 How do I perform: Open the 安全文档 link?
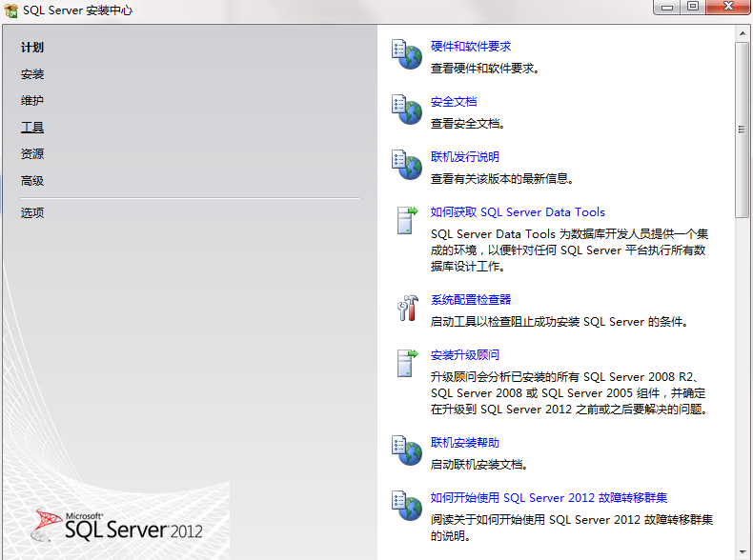tap(454, 102)
